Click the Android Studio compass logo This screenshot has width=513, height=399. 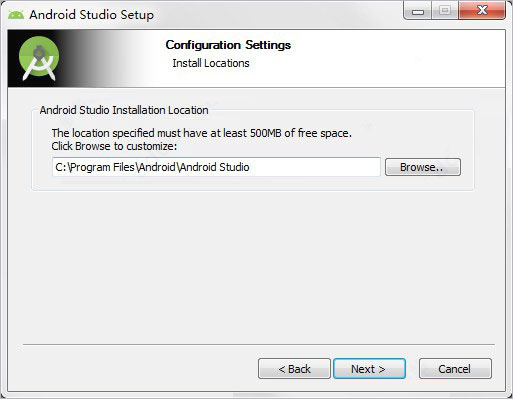[x=39, y=59]
